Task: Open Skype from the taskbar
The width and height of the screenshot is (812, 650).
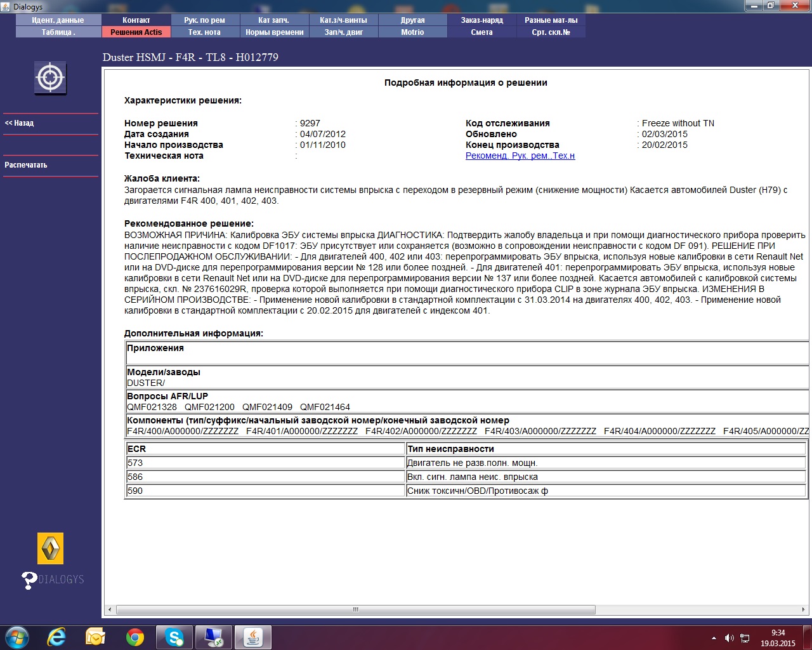Action: pos(174,637)
